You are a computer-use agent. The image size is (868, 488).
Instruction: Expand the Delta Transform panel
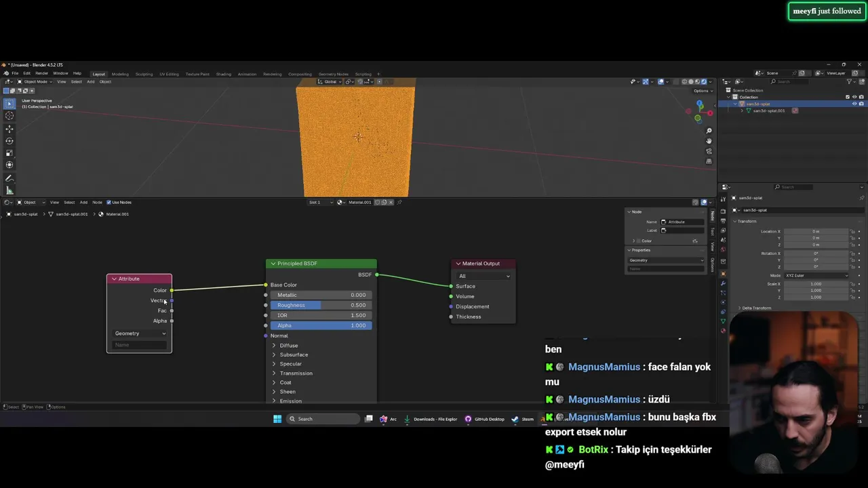755,308
